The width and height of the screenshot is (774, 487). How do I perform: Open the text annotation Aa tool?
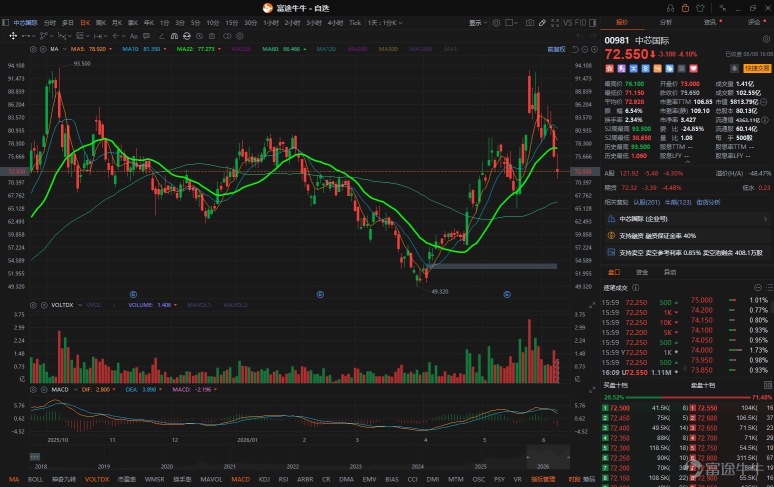pyautogui.click(x=134, y=36)
